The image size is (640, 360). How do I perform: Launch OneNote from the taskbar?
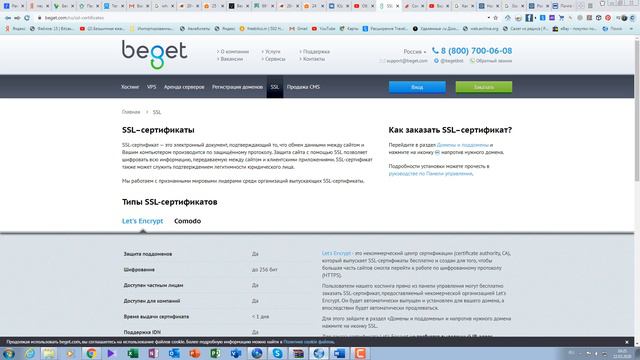(153, 353)
